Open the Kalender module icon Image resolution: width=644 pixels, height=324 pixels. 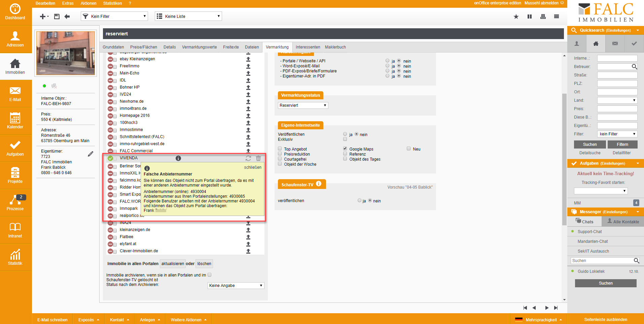(15, 121)
